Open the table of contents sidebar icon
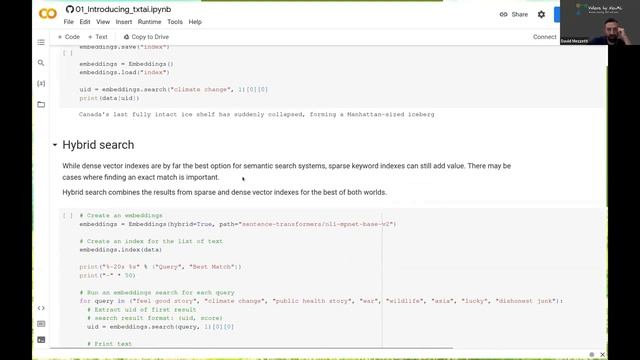Image resolution: width=640 pixels, height=360 pixels. click(41, 42)
